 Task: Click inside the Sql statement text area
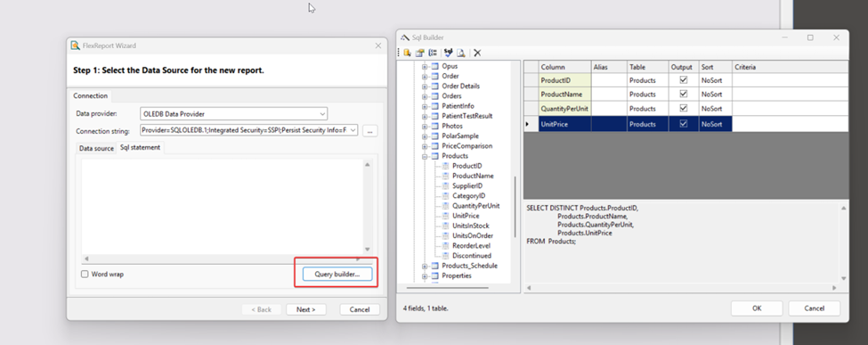click(223, 206)
